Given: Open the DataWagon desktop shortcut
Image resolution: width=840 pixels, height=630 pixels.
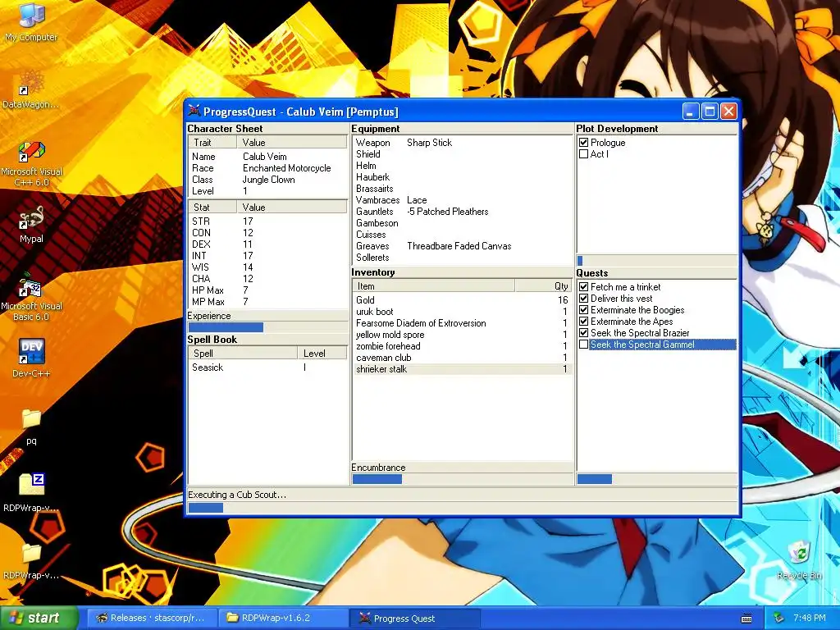Looking at the screenshot, I should pos(31,90).
